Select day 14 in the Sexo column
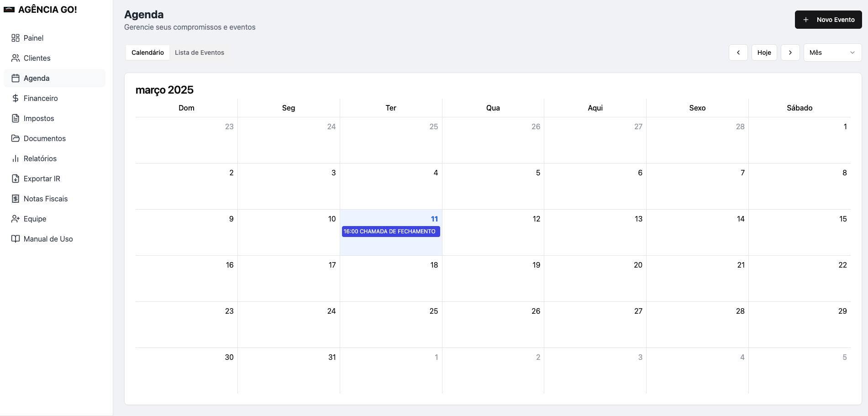868x416 pixels. pos(741,219)
